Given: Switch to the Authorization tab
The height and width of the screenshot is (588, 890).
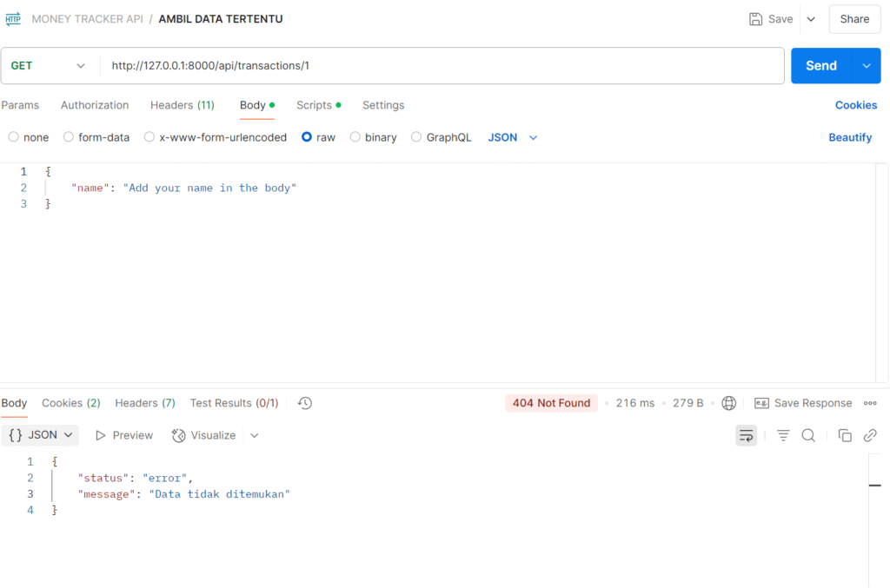Looking at the screenshot, I should point(95,105).
